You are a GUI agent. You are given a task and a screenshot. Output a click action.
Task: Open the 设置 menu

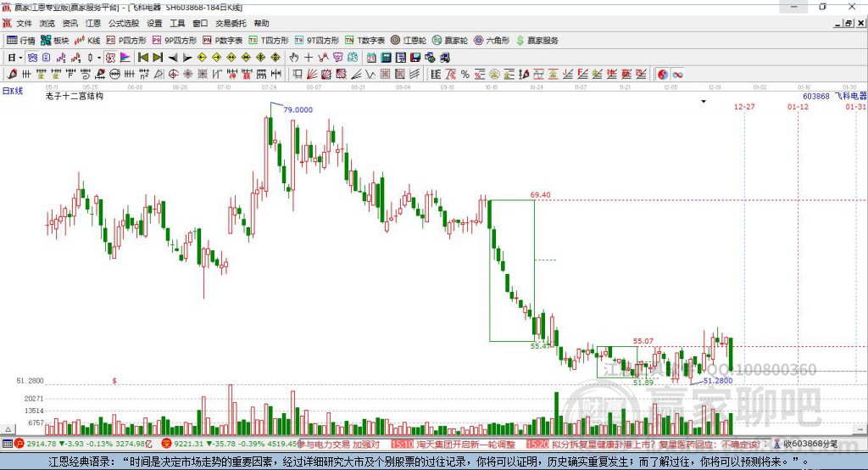coord(154,23)
